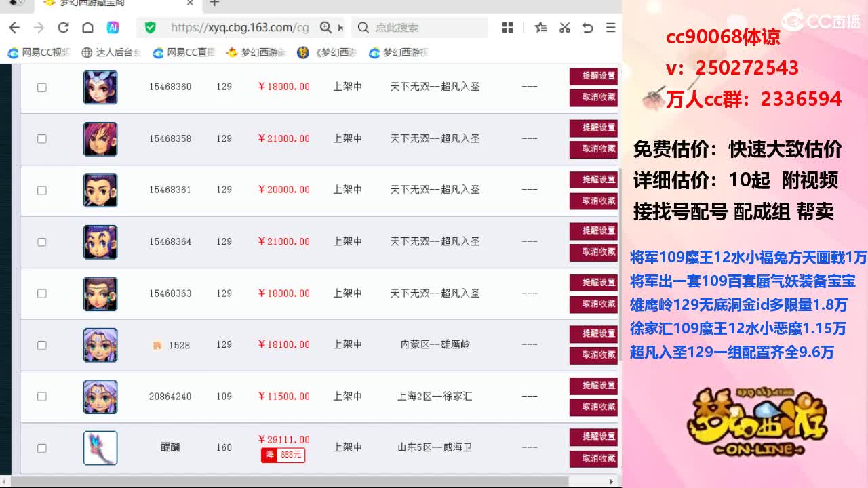Click 取消收藏 for the 雄鹰岭 item

click(x=594, y=355)
